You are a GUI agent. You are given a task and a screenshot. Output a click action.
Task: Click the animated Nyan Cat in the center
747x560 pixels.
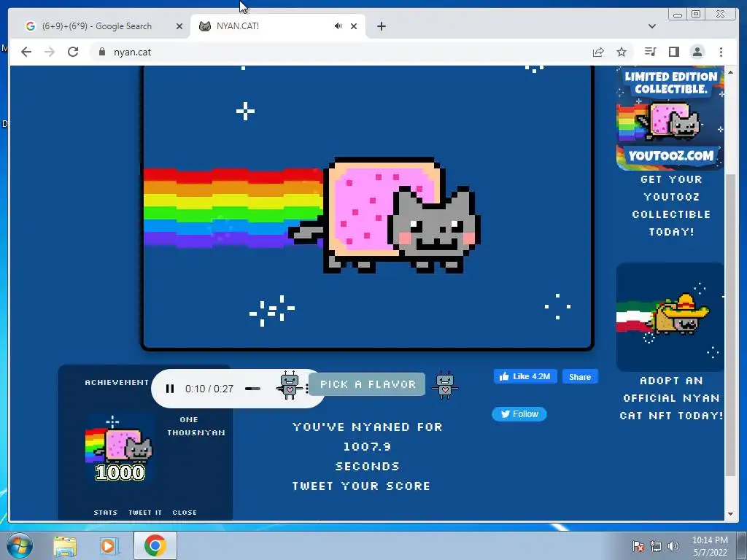pyautogui.click(x=386, y=215)
